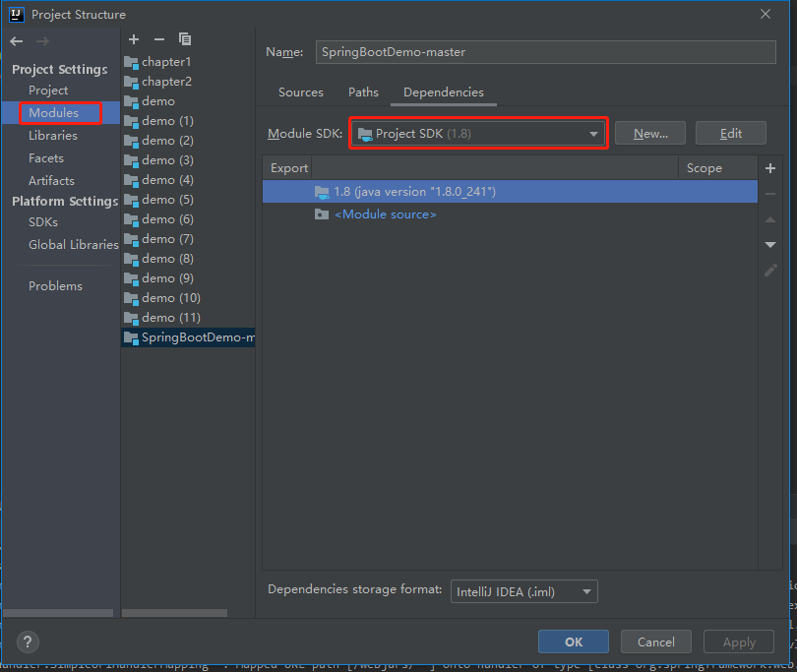
Task: Open Dependencies storage format dropdown
Action: tap(524, 591)
